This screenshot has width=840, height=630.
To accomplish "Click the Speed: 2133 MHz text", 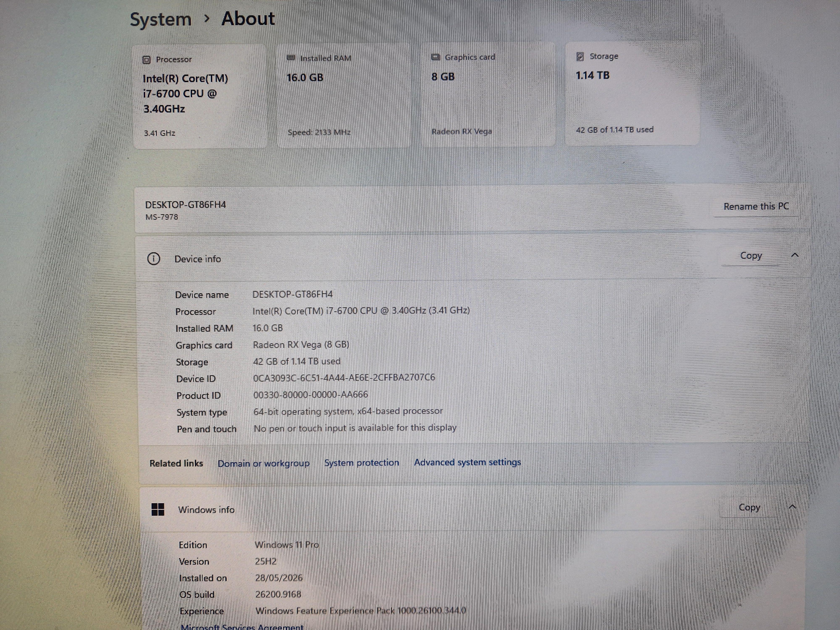I will pyautogui.click(x=319, y=132).
